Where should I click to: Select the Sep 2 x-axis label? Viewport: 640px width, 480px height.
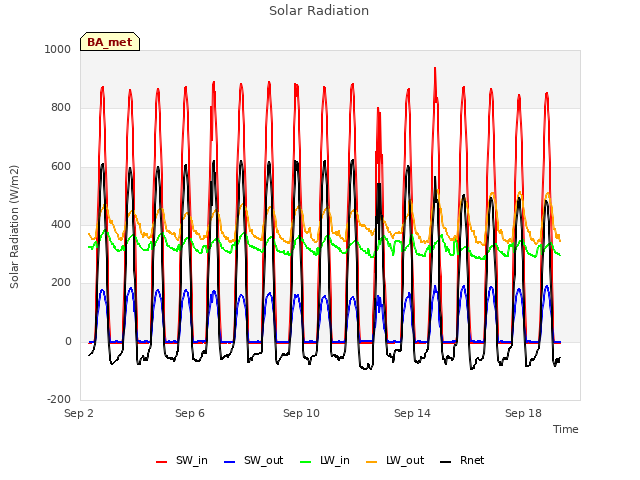pos(79,413)
